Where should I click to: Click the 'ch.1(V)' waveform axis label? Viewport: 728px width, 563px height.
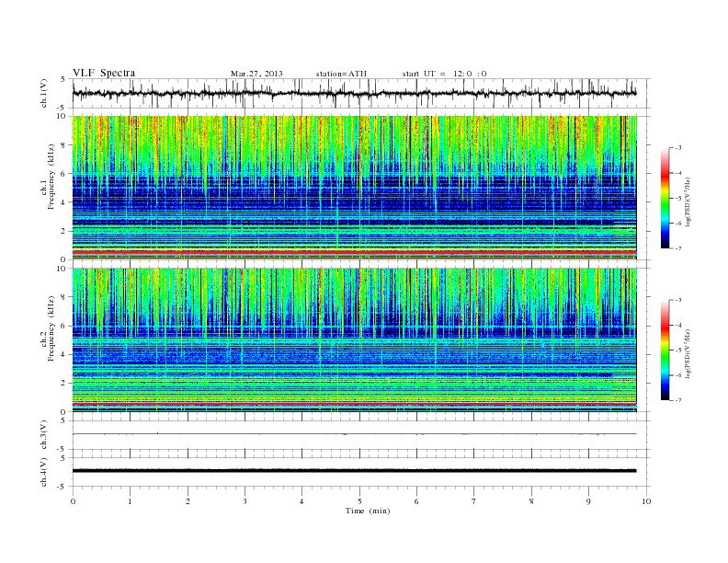pyautogui.click(x=44, y=93)
